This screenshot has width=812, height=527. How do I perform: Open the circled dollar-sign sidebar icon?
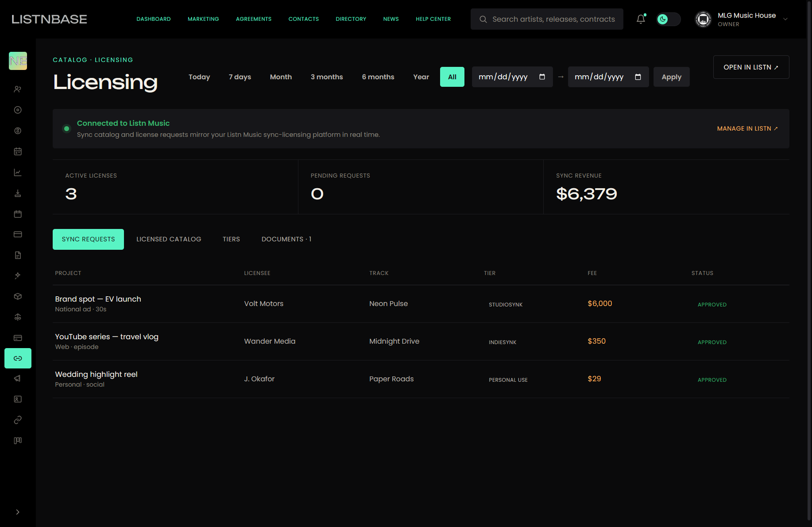click(x=18, y=131)
